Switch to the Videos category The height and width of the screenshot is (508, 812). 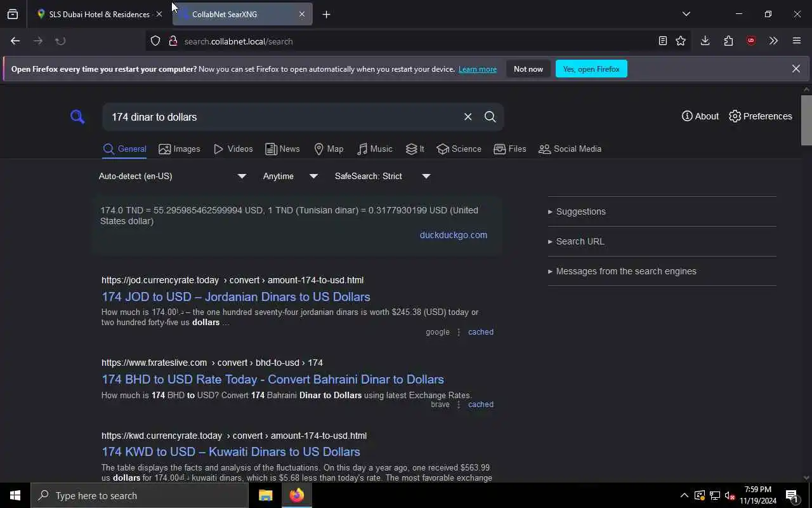coord(233,149)
